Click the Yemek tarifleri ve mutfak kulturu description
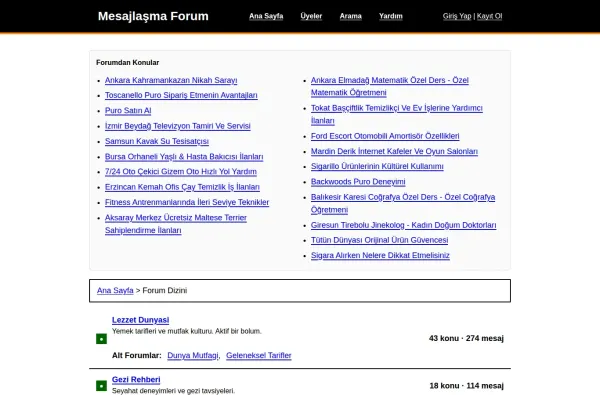 186,331
